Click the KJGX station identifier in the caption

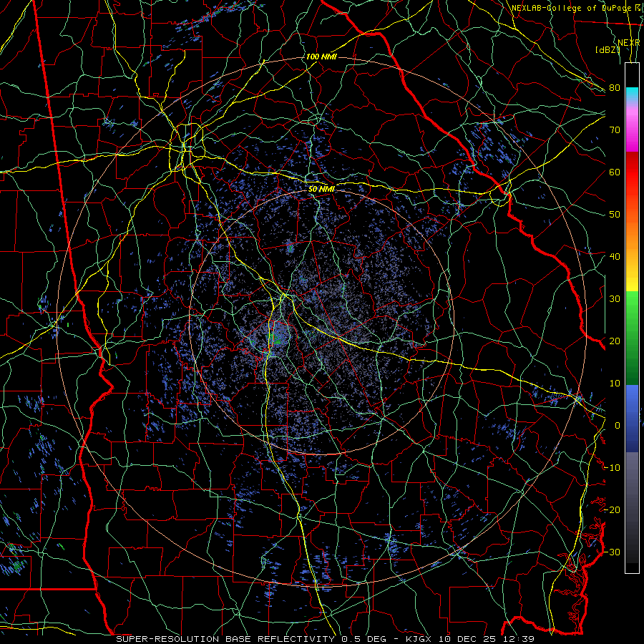click(418, 639)
